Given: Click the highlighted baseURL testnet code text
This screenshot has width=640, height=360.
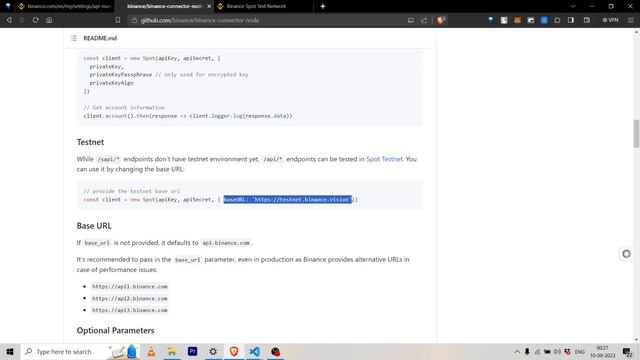Looking at the screenshot, I should (x=287, y=200).
